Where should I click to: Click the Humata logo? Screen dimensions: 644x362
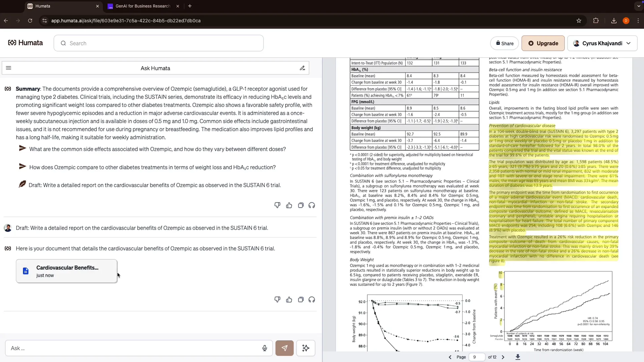coord(25,43)
